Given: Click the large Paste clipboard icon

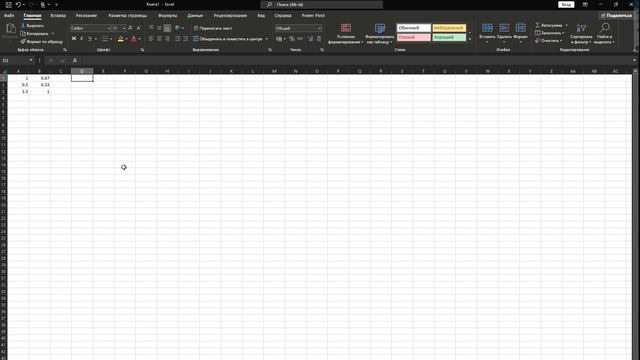Looking at the screenshot, I should click(11, 29).
